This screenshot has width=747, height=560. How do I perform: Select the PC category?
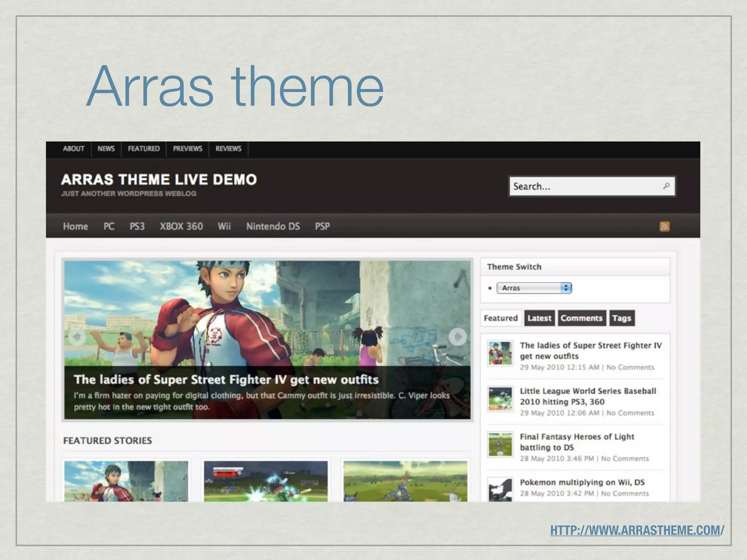(109, 226)
